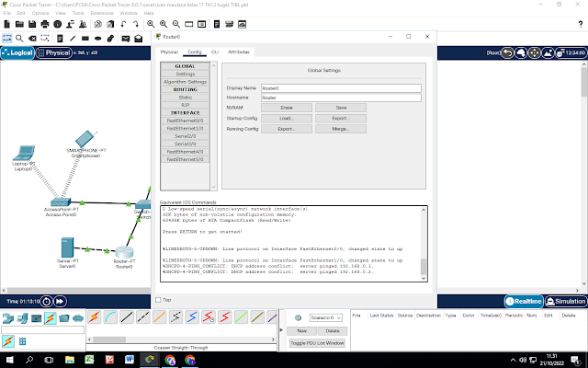Open the Extensions menu
This screenshot has width=588, height=368.
102,13
